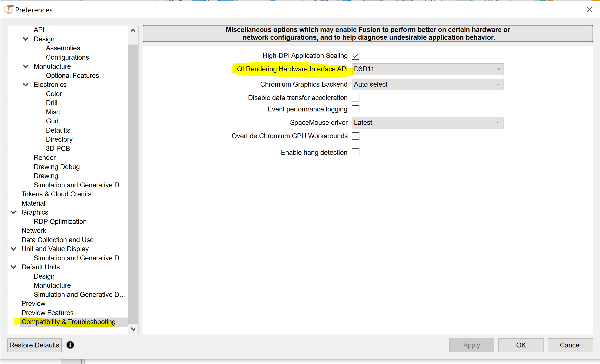The image size is (600, 364).
Task: Enable Disable data transfer acceleration checkbox
Action: (x=355, y=98)
